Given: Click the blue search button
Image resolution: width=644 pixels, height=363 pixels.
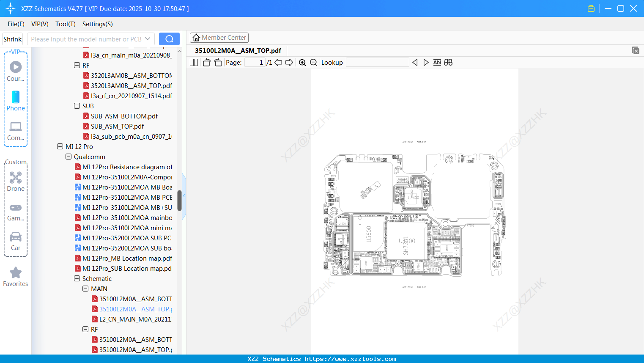Looking at the screenshot, I should 169,39.
